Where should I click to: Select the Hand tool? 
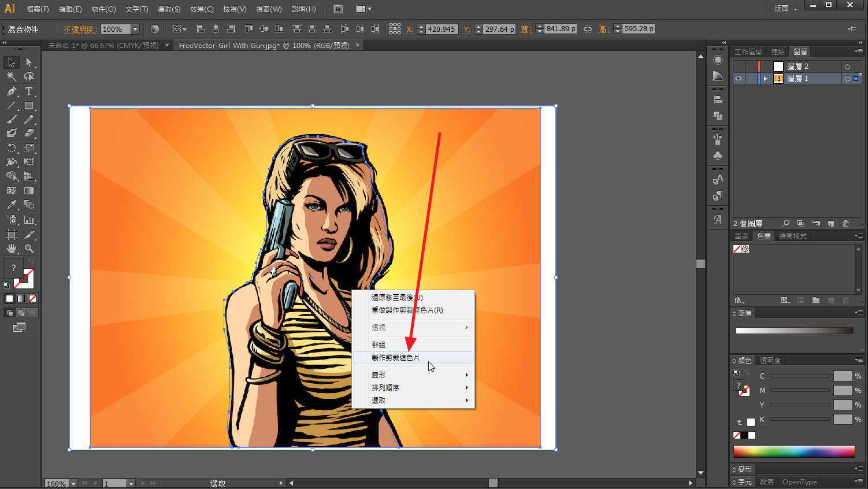click(12, 249)
